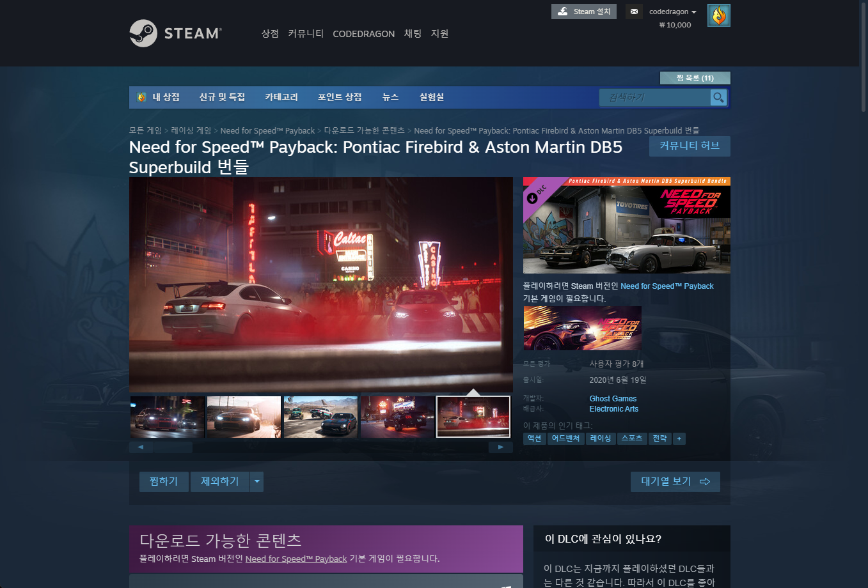Open Need for Speed Payback base game link
This screenshot has width=868, height=588.
[x=667, y=286]
